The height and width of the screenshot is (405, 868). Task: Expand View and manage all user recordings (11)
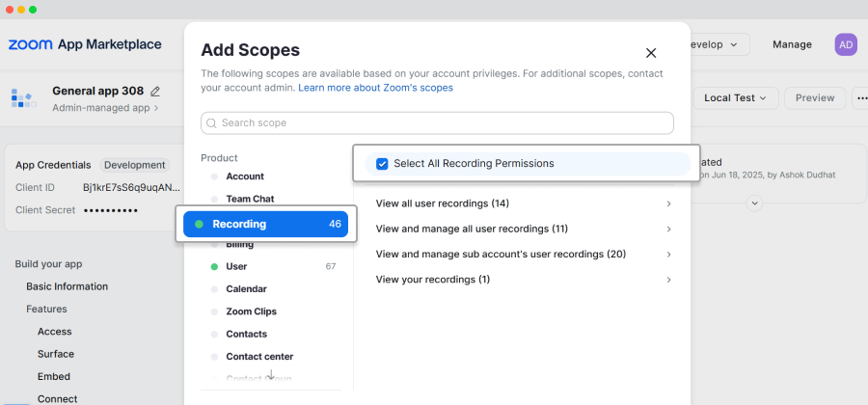click(522, 229)
